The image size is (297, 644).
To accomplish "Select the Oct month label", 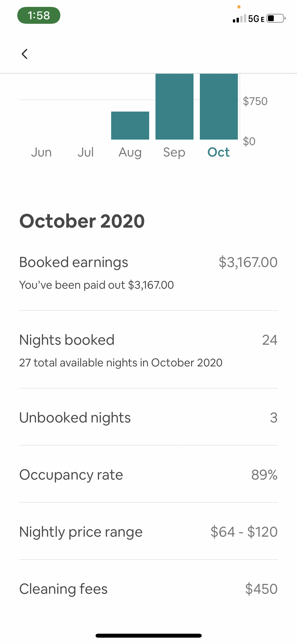I will coord(219,152).
